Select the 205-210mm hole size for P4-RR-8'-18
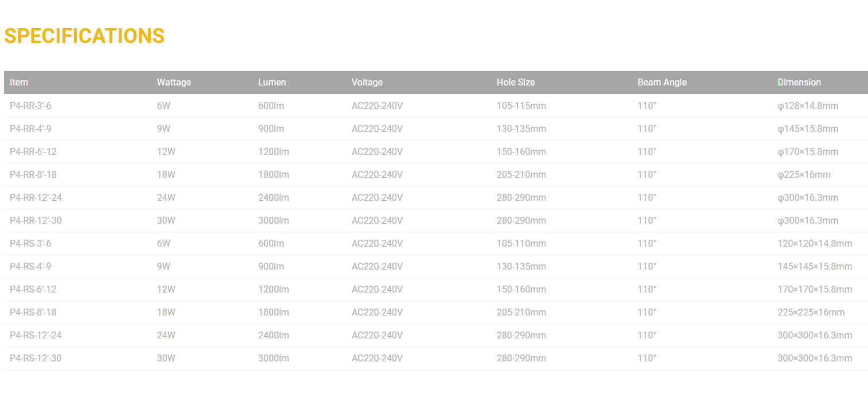Viewport: 868px width, 413px height. 521,175
